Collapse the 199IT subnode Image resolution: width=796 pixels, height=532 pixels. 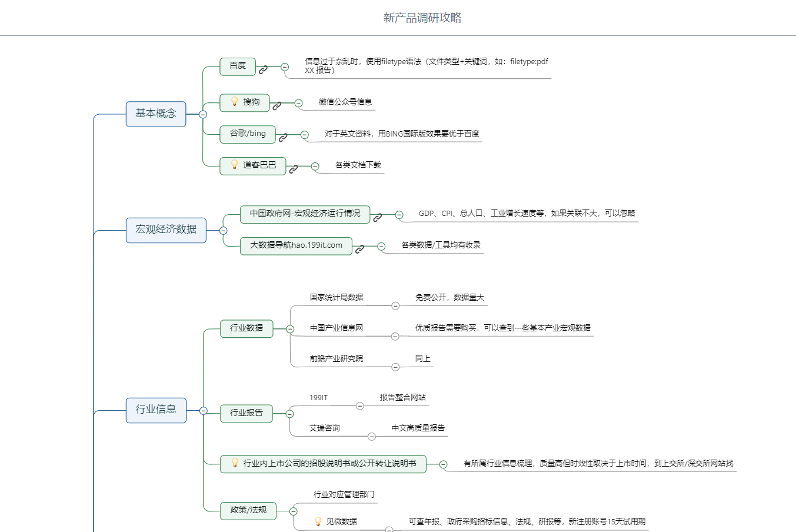(x=359, y=406)
